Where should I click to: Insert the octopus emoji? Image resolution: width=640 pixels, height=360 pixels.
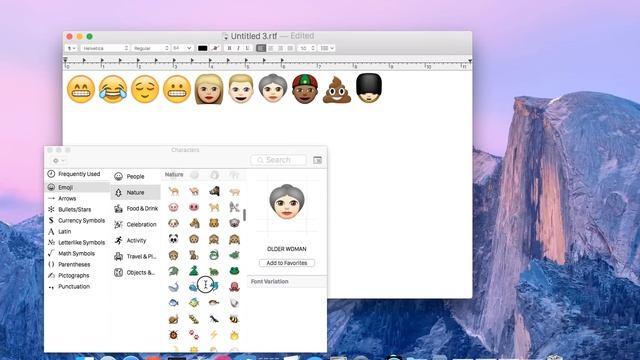tap(234, 287)
